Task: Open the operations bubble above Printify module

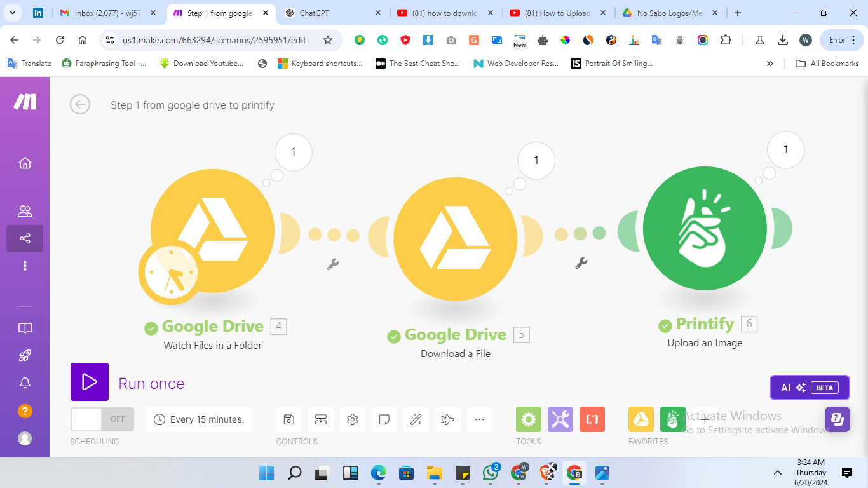Action: (x=786, y=150)
